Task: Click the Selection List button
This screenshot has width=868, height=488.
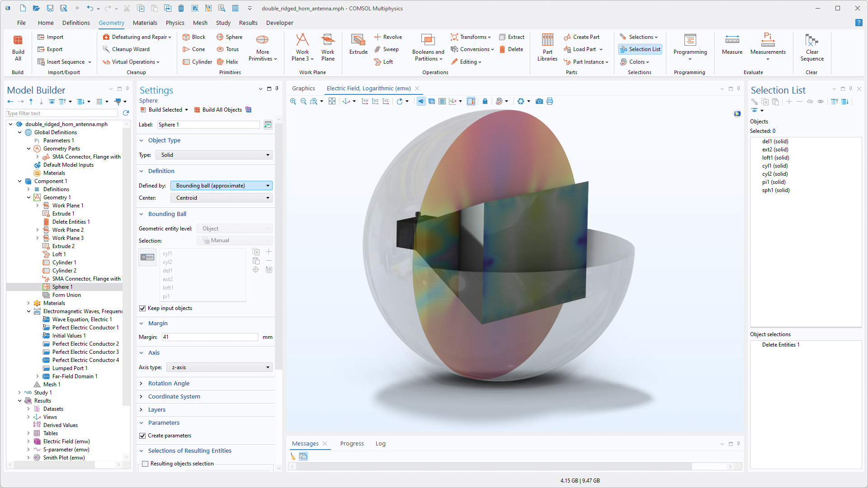Action: coord(640,49)
